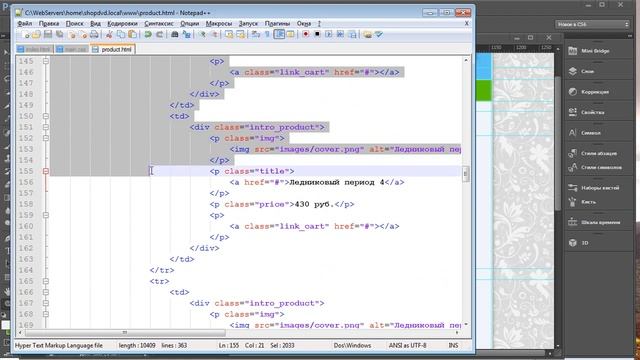
Task: Open the Файл menu
Action: pos(24,24)
